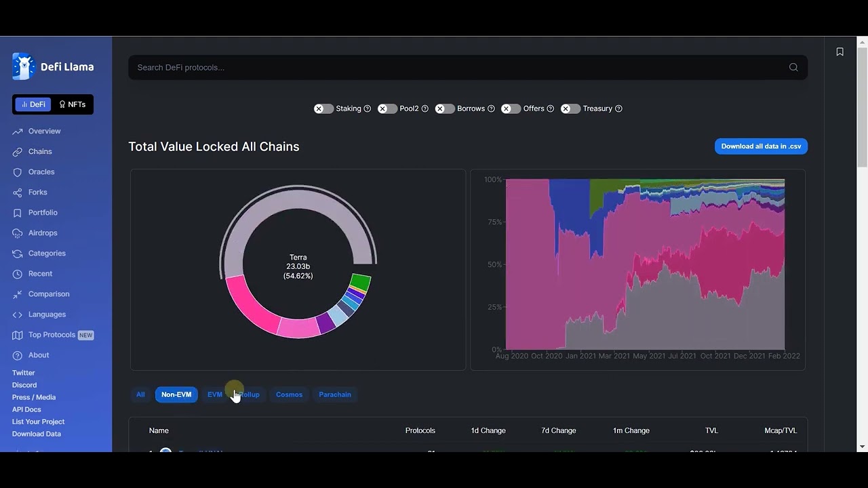
Task: Open the Forks page
Action: pos(38,192)
